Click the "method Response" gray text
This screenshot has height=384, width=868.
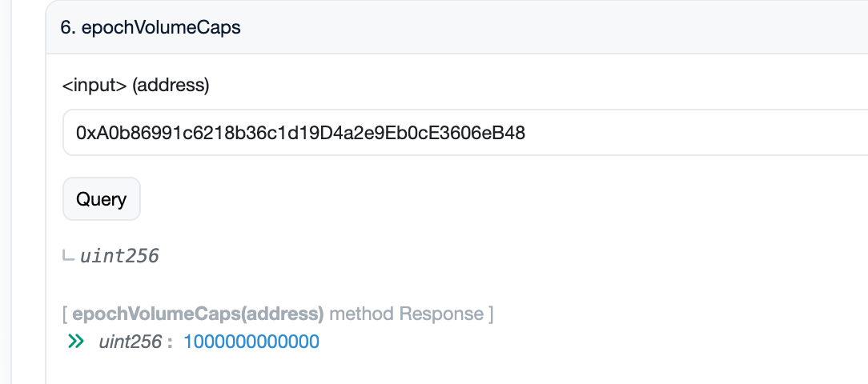[406, 313]
